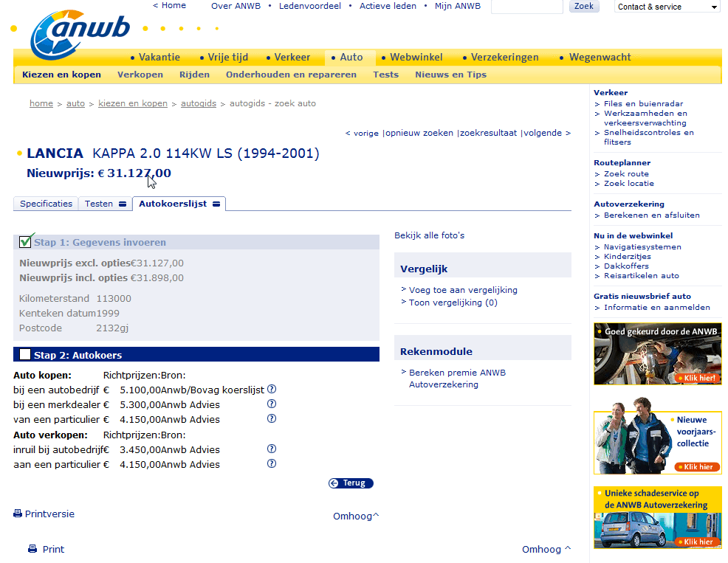The image size is (728, 563).
Task: Click 'Omhoog' link below Terug button
Action: (356, 516)
